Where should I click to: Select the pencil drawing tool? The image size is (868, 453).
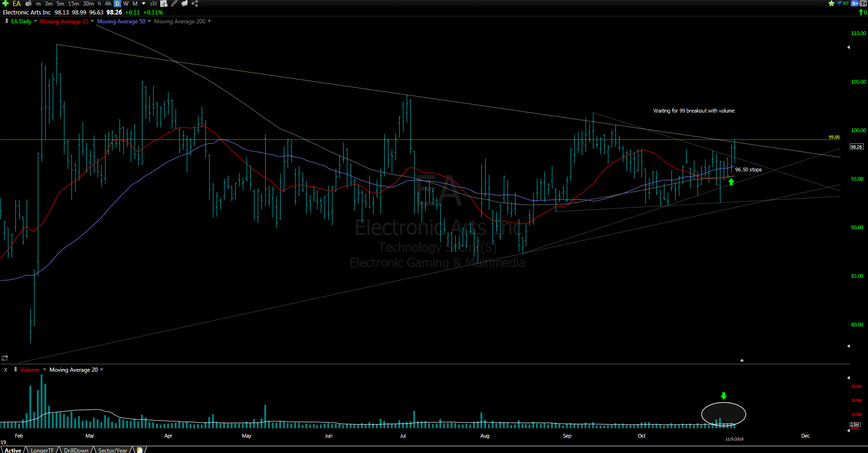(x=174, y=3)
